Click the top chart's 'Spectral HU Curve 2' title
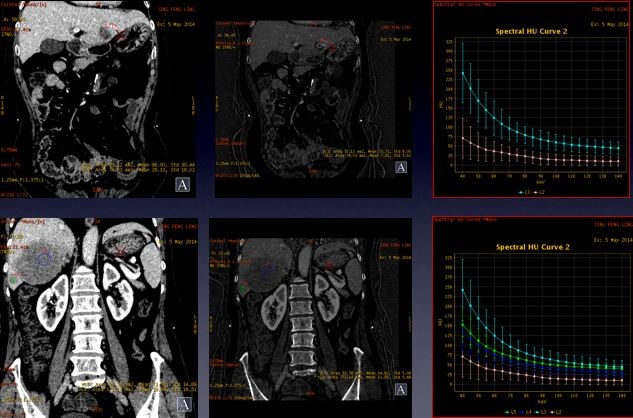The image size is (633, 418). pos(534,32)
